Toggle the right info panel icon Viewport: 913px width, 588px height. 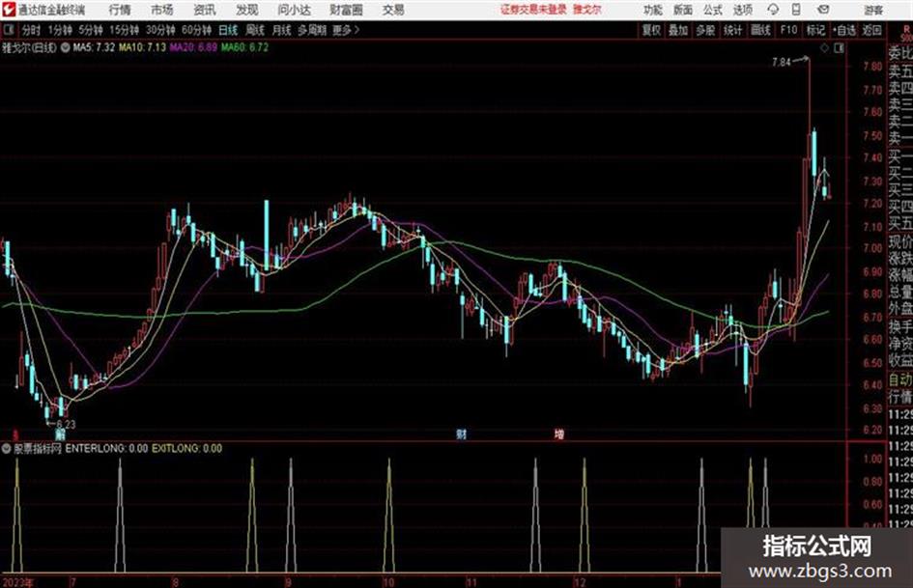[x=839, y=48]
